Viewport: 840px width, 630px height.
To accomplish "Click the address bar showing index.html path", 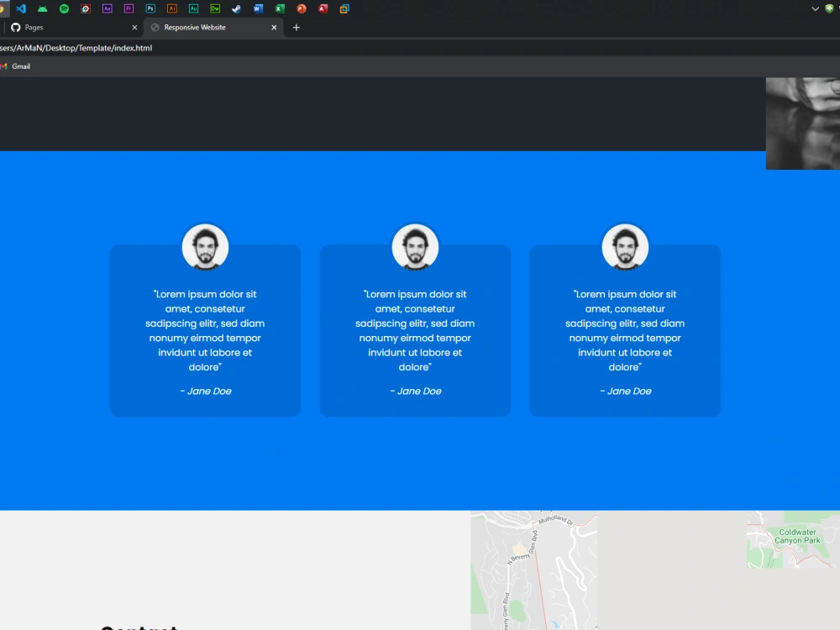I will 76,48.
